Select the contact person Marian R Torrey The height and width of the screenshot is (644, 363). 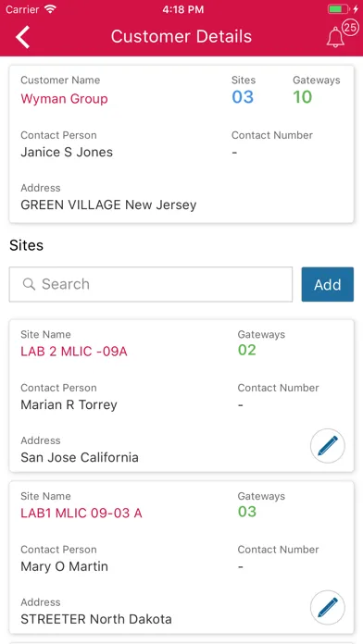coord(69,405)
